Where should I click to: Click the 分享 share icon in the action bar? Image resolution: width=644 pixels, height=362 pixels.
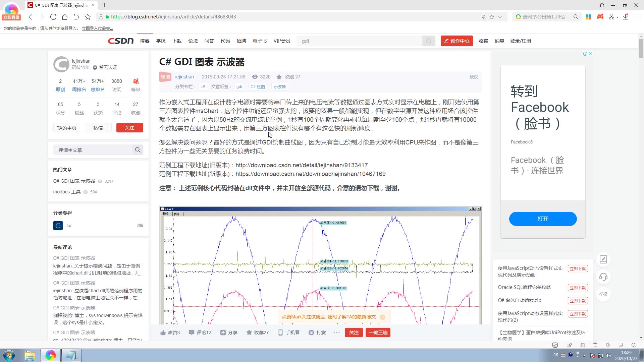223,332
